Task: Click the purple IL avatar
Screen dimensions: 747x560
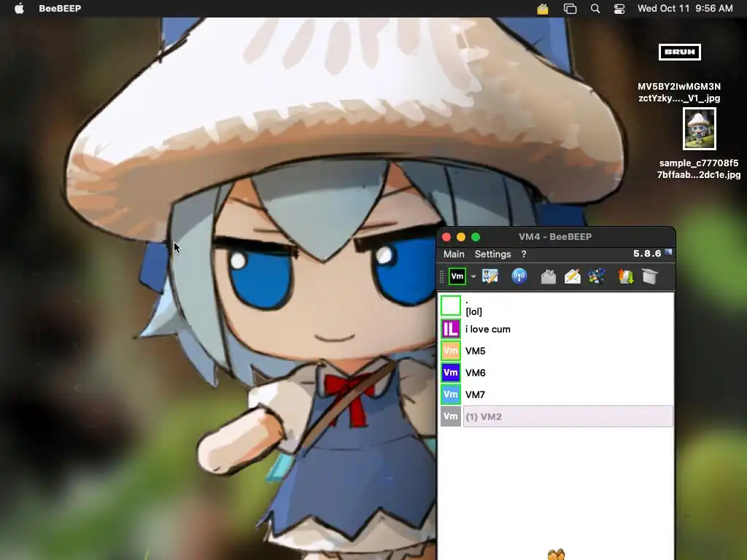Action: tap(450, 329)
